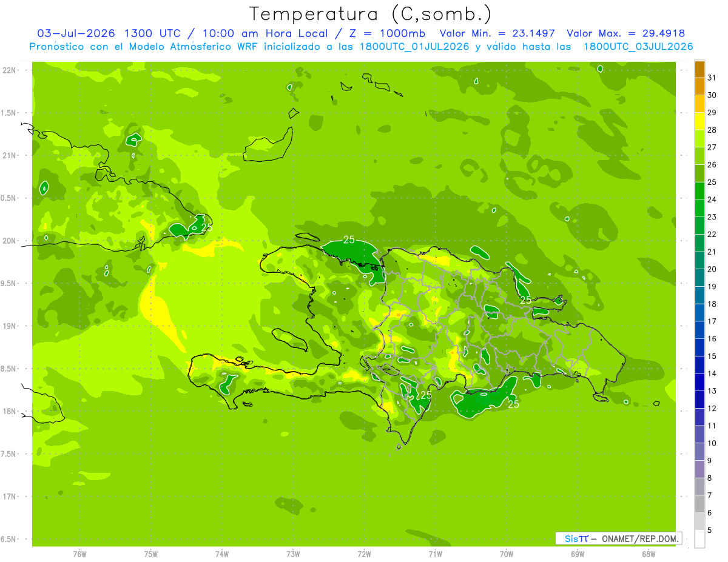This screenshot has width=728, height=562.
Task: Click the '72W' longitude axis label
Action: coord(365,554)
